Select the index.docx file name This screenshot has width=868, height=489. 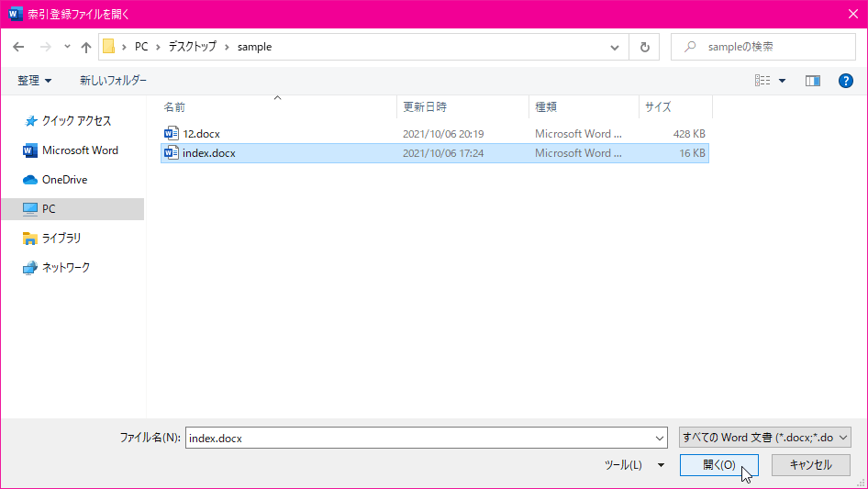[x=208, y=153]
